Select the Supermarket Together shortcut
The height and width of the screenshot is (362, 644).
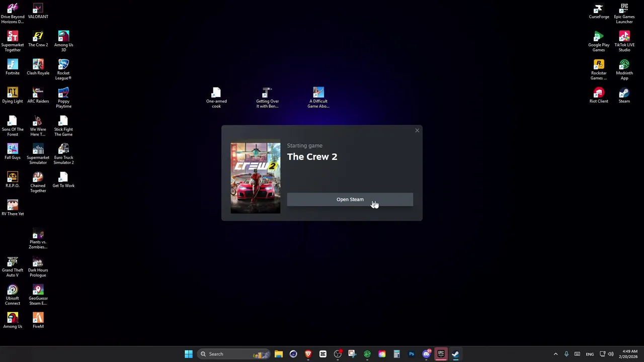(x=13, y=41)
